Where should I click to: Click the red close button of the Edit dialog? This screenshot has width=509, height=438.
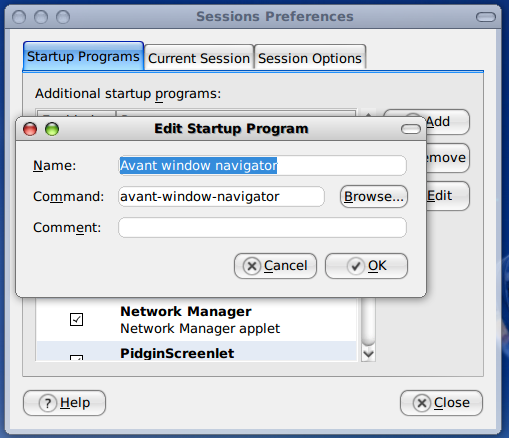tap(30, 129)
